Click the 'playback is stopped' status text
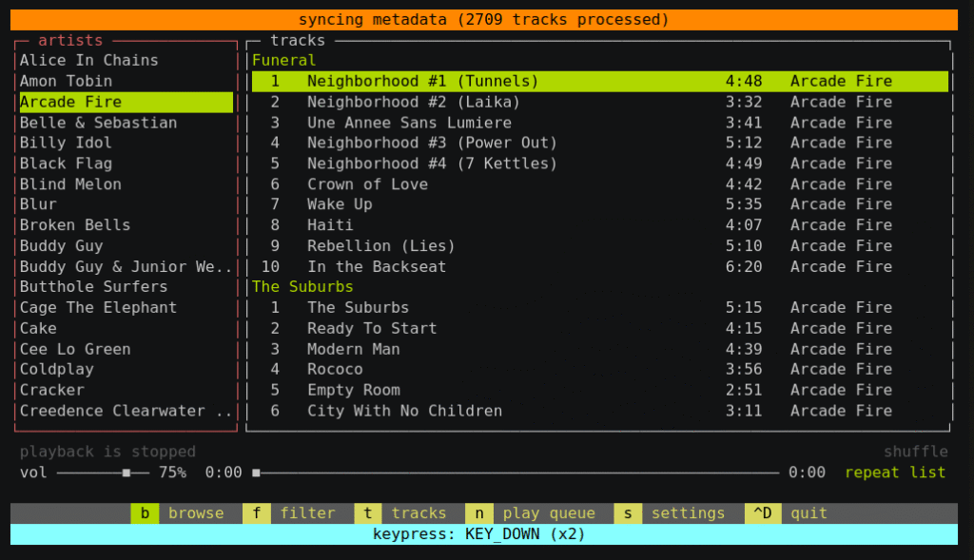 (107, 452)
